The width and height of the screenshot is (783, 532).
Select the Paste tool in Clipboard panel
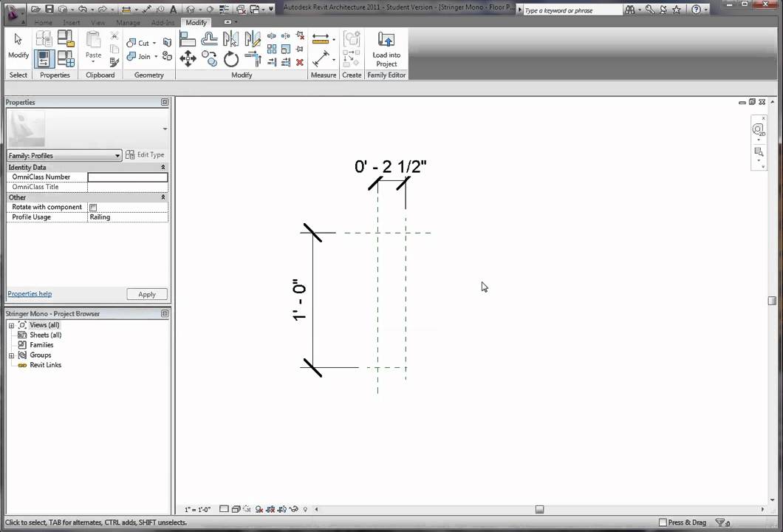[x=93, y=48]
